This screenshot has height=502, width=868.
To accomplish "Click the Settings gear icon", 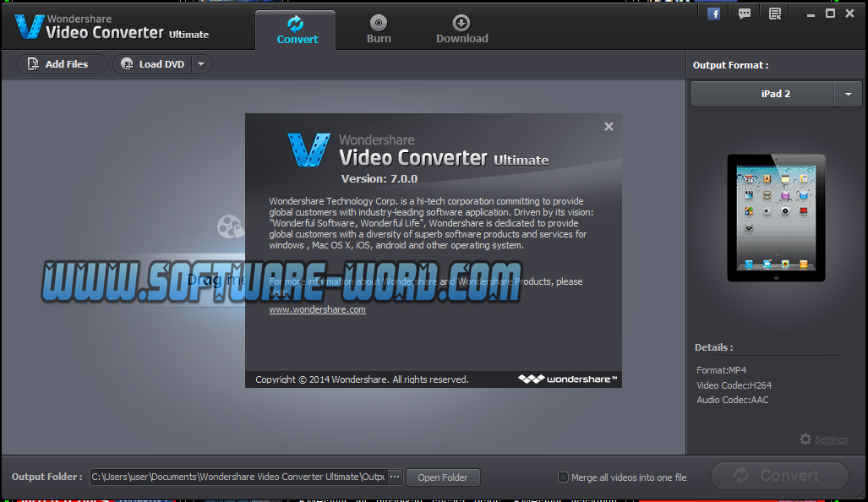I will point(805,439).
